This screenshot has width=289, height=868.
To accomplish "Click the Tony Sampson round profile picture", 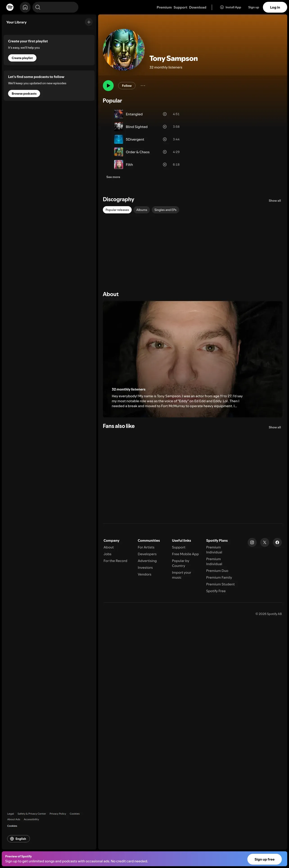I will [x=124, y=50].
